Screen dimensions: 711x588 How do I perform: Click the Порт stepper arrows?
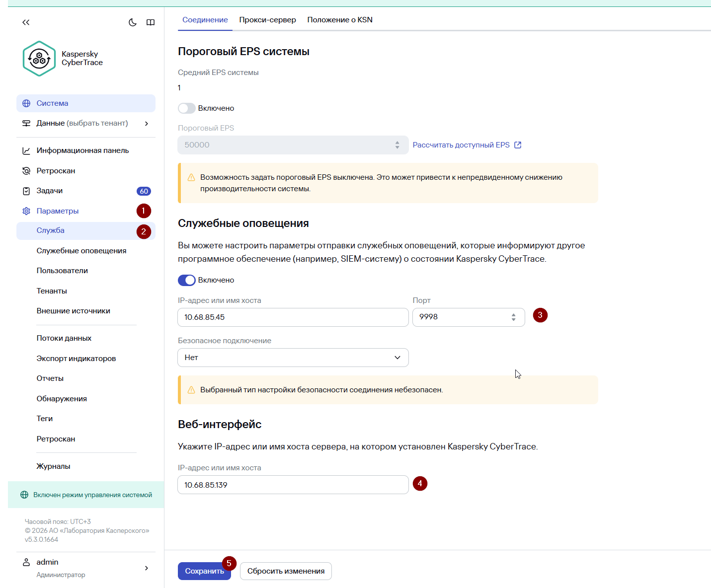514,317
